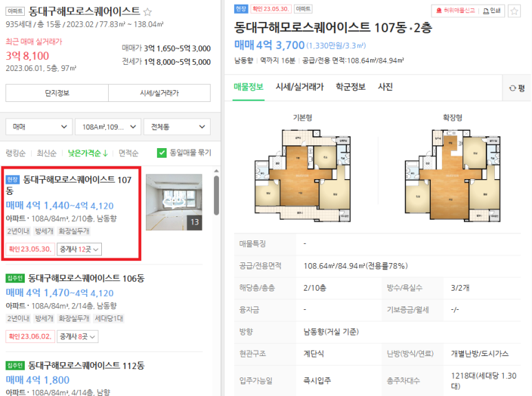Click 확인 23.06.02. badge on 106동 listing
This screenshot has width=532, height=396.
coord(30,337)
